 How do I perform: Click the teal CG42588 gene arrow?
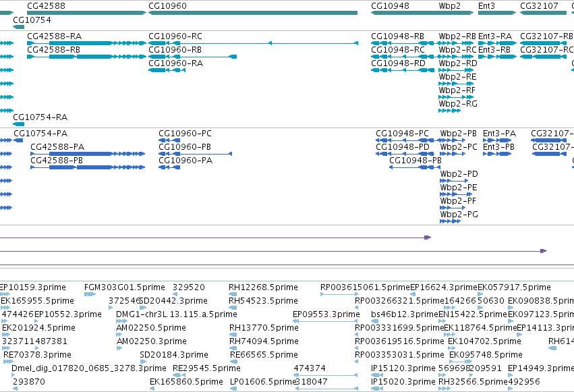(87, 13)
